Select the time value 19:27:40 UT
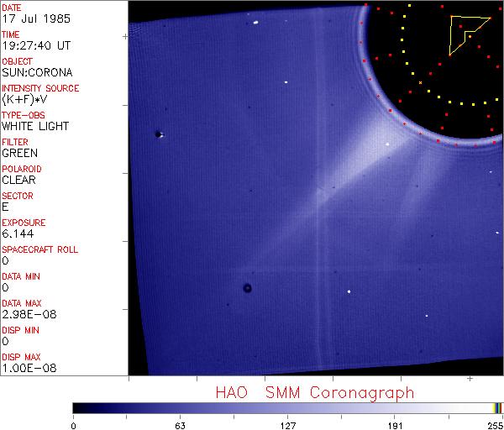The width and height of the screenshot is (504, 430). tap(35, 45)
